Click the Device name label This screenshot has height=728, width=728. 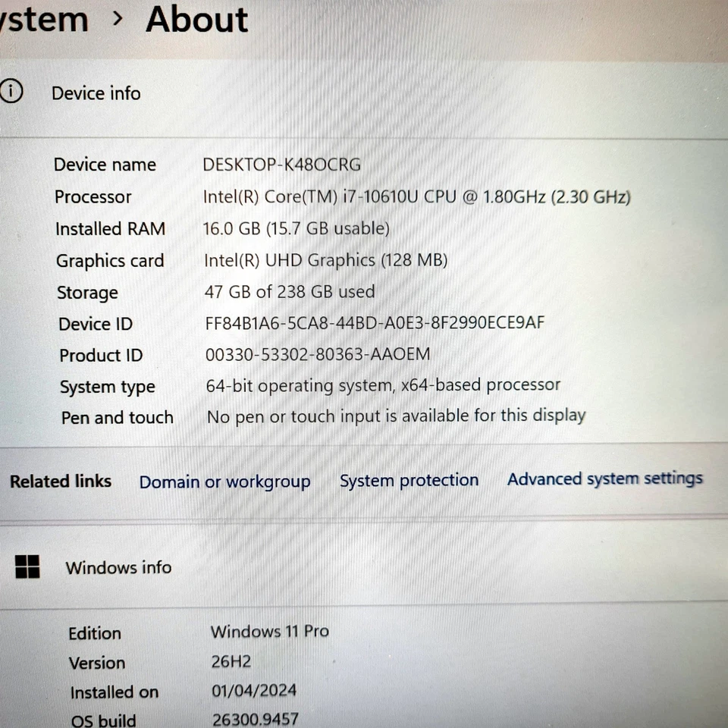(x=105, y=165)
